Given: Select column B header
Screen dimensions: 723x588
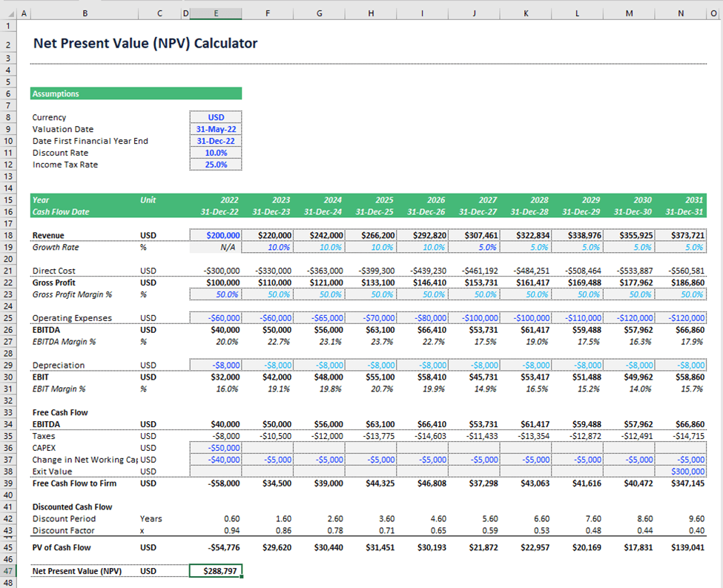Looking at the screenshot, I should point(85,13).
